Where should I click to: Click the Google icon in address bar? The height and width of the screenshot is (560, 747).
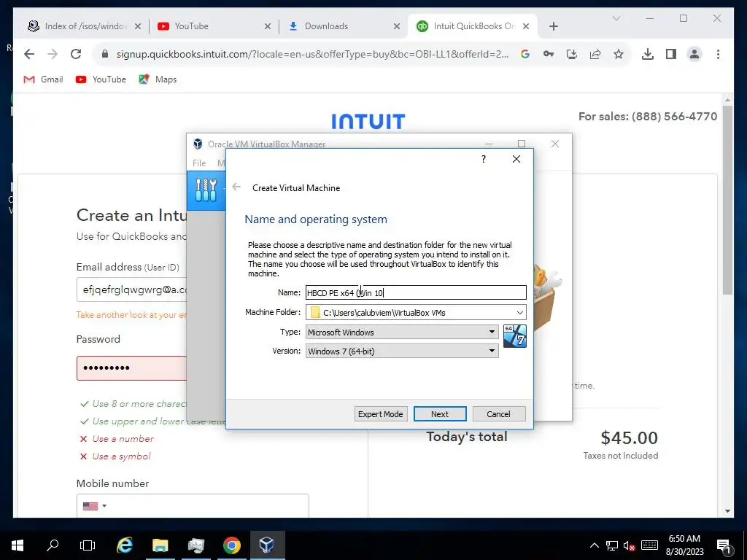pos(525,54)
